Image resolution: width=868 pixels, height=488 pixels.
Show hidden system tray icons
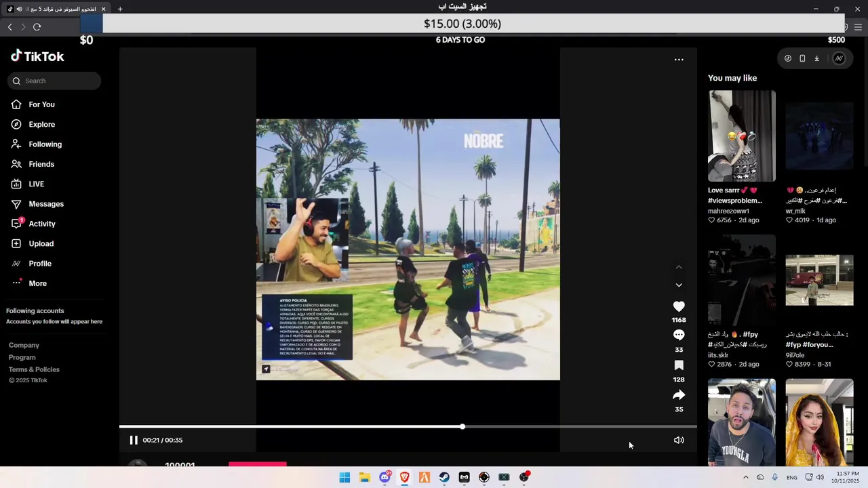pyautogui.click(x=746, y=477)
